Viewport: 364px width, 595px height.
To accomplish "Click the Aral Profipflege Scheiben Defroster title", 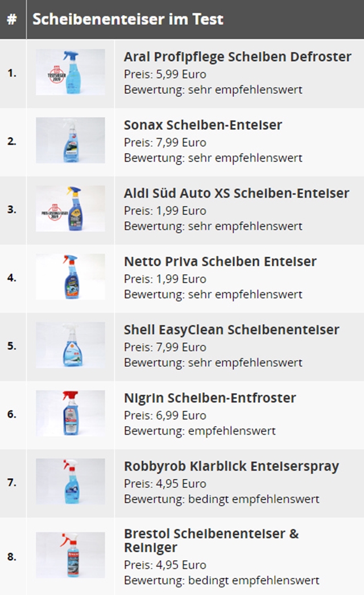I will [x=238, y=57].
